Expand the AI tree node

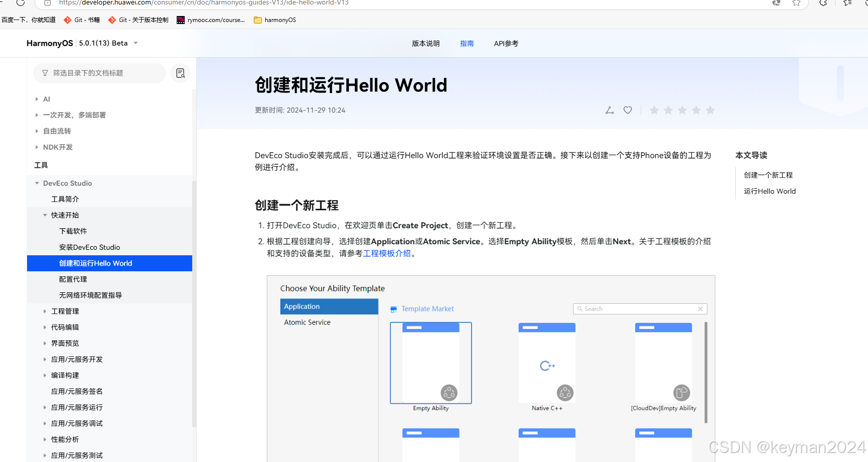coord(37,99)
